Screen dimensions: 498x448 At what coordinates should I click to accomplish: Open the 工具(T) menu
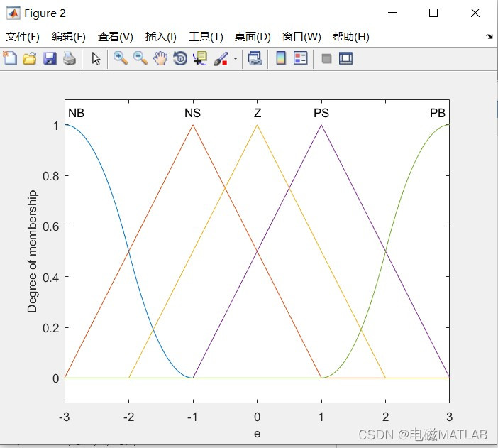point(206,37)
